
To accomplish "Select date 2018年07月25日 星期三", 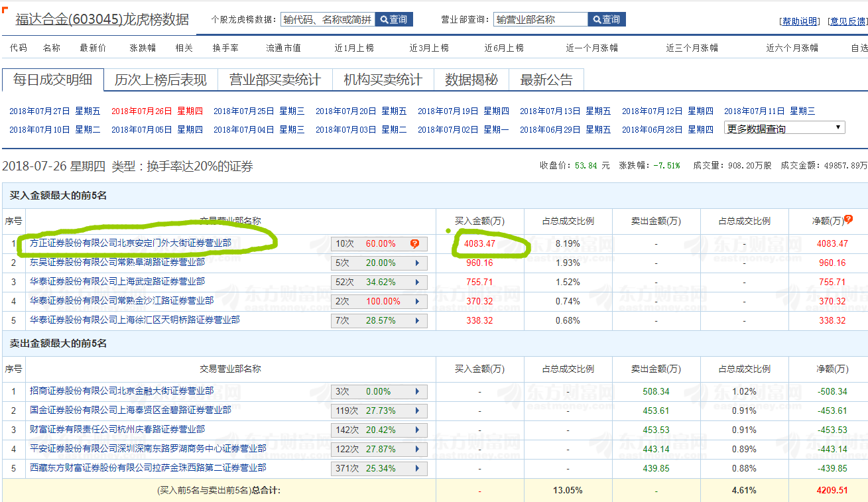I will tap(259, 111).
